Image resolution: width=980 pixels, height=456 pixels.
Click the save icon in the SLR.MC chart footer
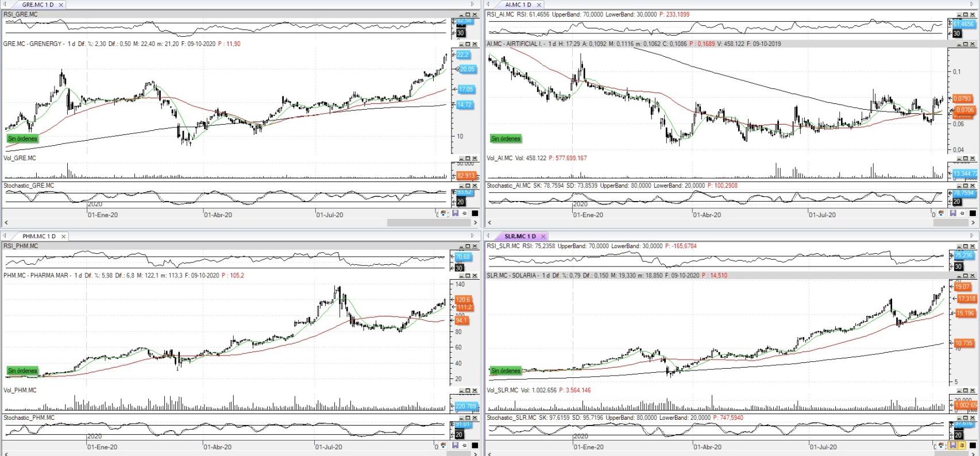pos(952,446)
